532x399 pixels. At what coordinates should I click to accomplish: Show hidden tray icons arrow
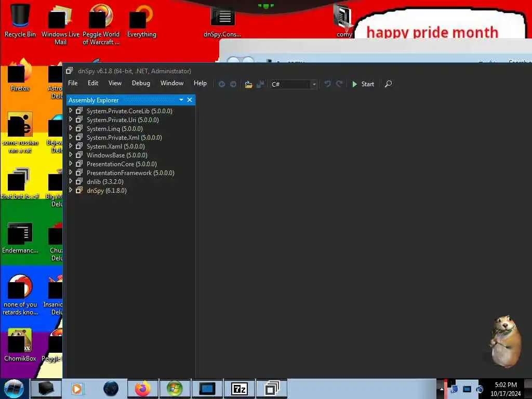442,389
